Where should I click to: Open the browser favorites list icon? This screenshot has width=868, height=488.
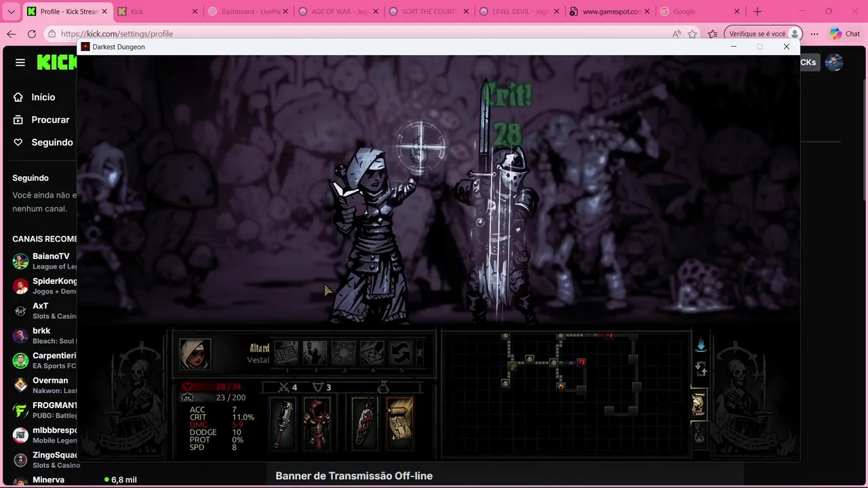713,34
